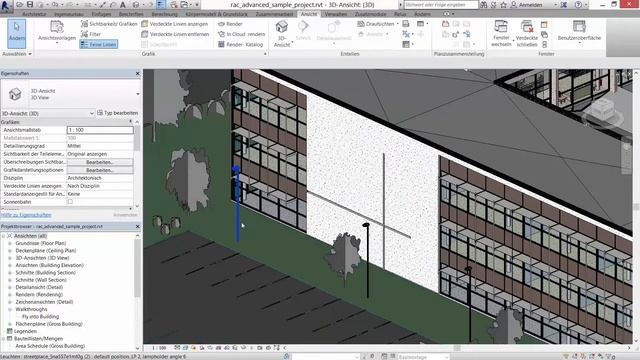Toggle Feine Linien thin lines
This screenshot has width=640, height=360.
click(99, 44)
